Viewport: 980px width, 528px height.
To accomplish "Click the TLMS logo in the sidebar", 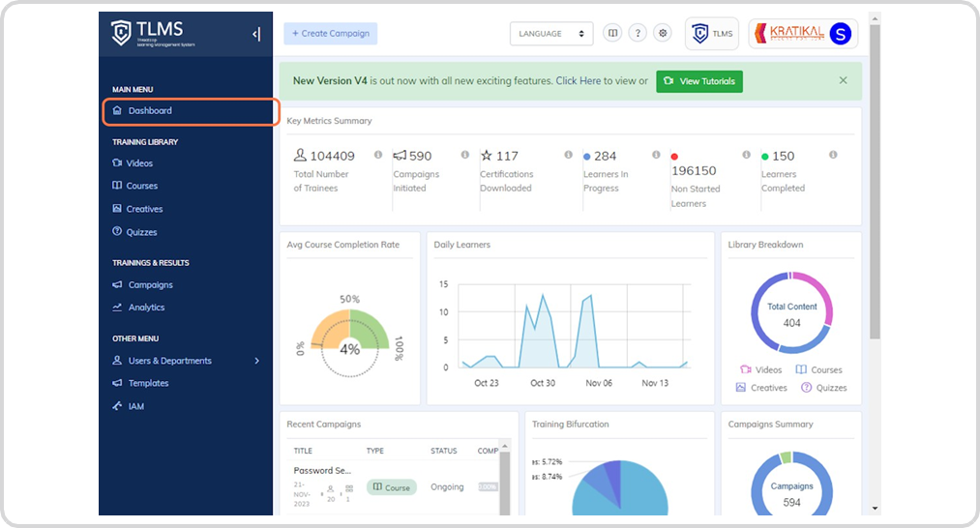I will 153,33.
